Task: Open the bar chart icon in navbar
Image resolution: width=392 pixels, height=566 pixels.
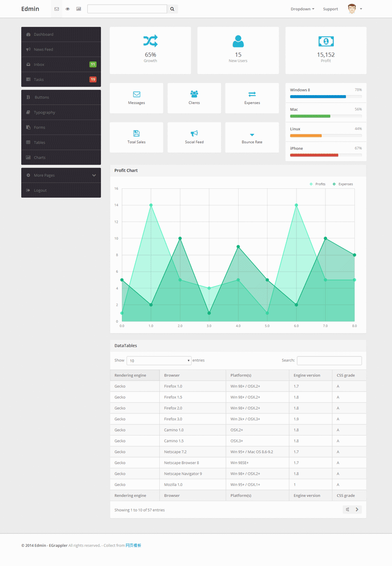Action: point(78,9)
